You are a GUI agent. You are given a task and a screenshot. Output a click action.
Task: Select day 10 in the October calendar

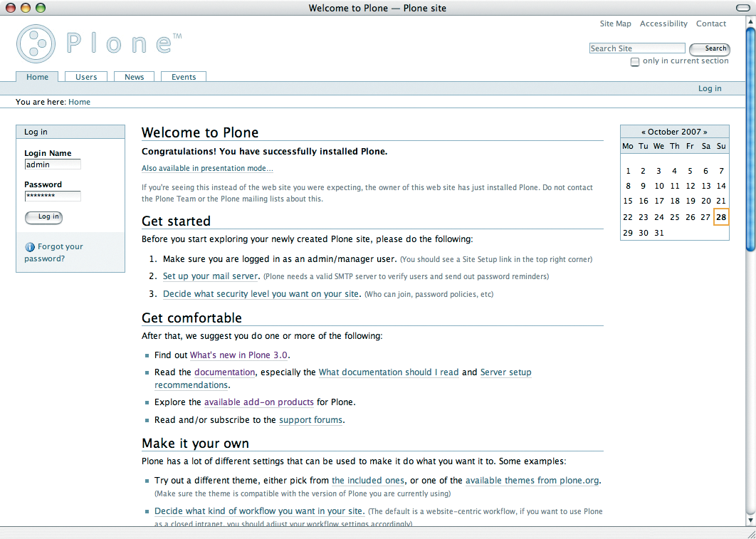point(659,186)
